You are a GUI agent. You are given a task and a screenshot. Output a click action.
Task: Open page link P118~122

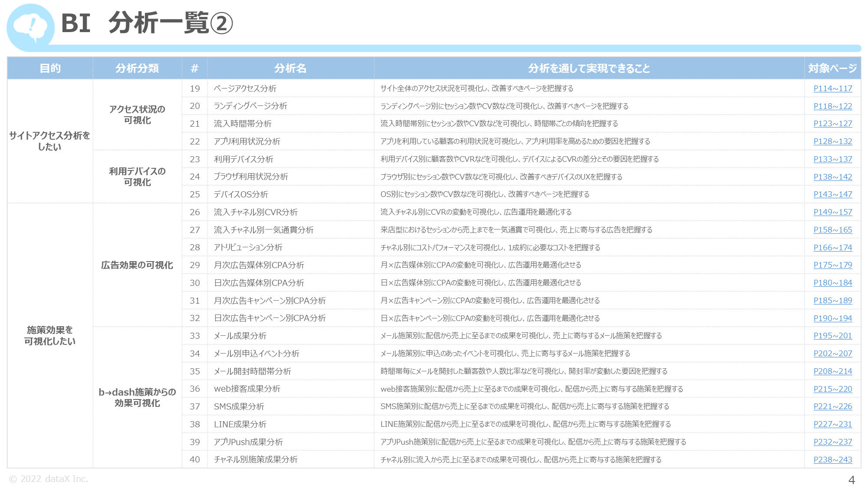coord(832,106)
